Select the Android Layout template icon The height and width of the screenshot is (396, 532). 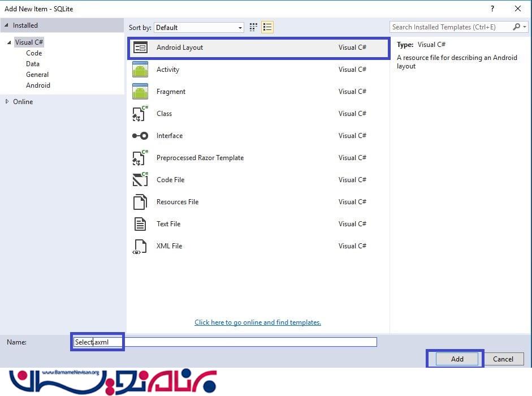coord(140,48)
